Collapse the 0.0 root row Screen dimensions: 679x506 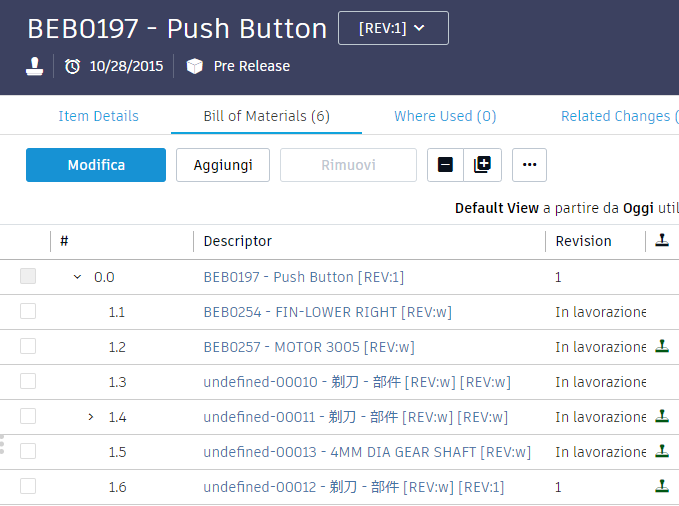pyautogui.click(x=78, y=277)
